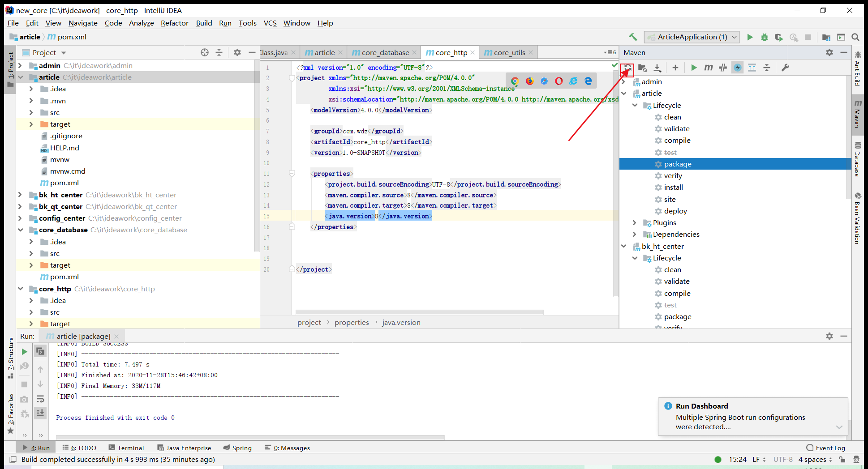868x469 pixels.
Task: Toggle soft-wrap in Run console
Action: [40, 399]
